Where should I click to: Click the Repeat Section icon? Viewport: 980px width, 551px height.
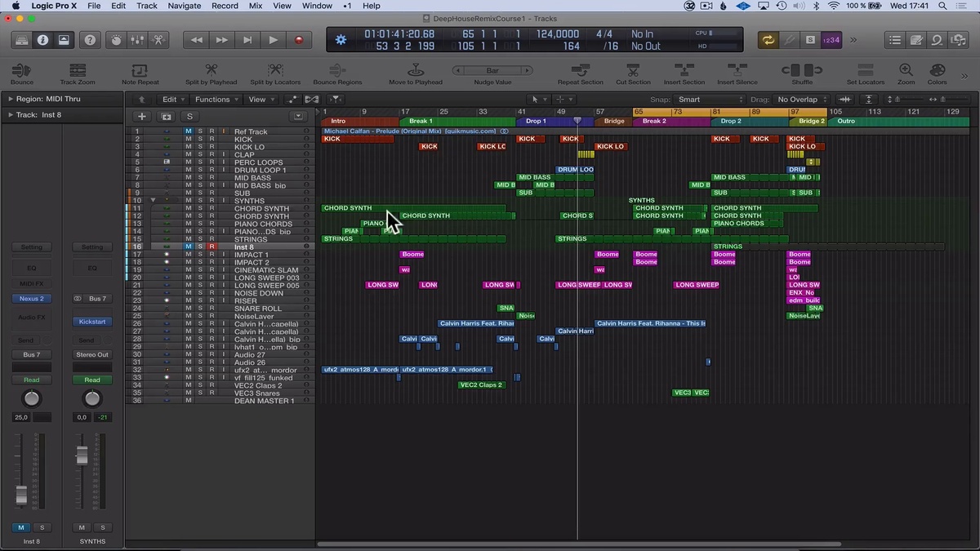[x=580, y=71]
